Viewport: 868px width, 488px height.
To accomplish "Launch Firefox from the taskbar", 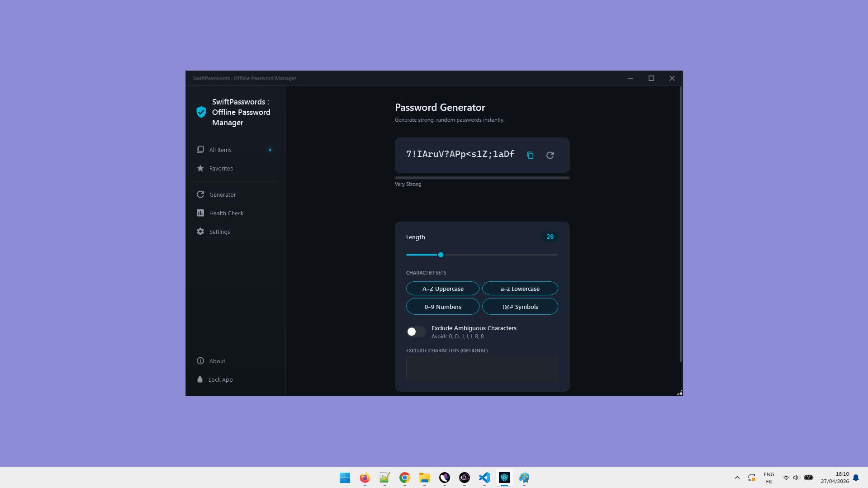I will (x=365, y=478).
